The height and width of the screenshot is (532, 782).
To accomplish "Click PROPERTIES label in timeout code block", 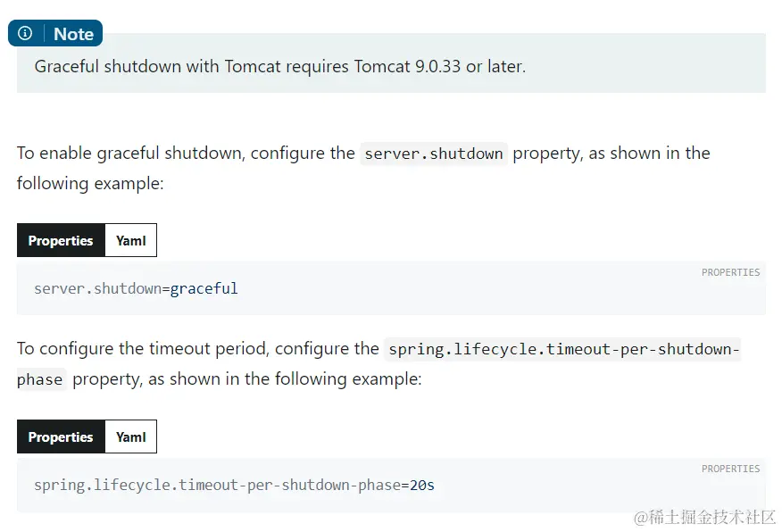I will [730, 469].
